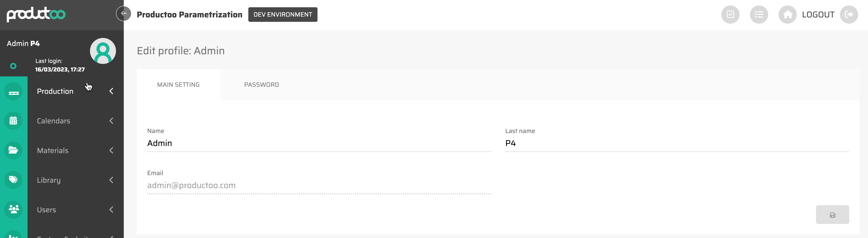Click the Name input field

point(319,143)
